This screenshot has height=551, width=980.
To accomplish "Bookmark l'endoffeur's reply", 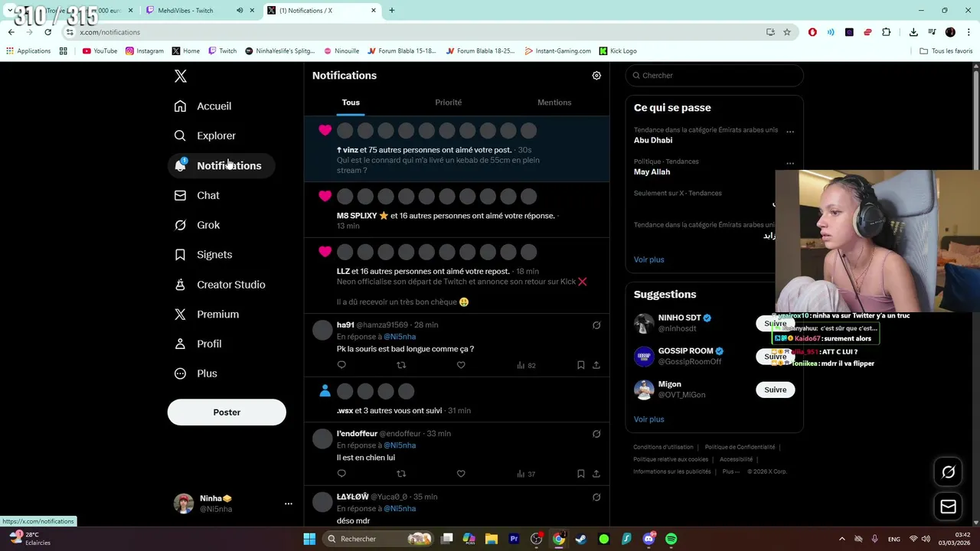I will pyautogui.click(x=580, y=474).
